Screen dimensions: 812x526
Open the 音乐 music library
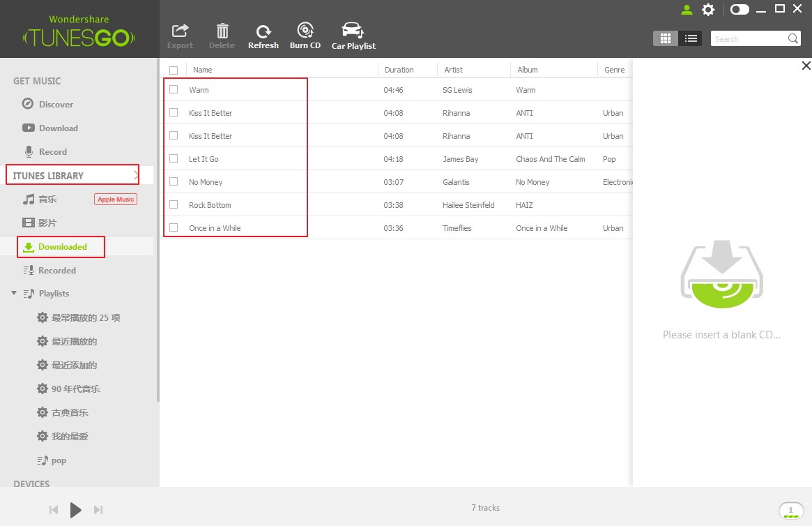(x=39, y=200)
